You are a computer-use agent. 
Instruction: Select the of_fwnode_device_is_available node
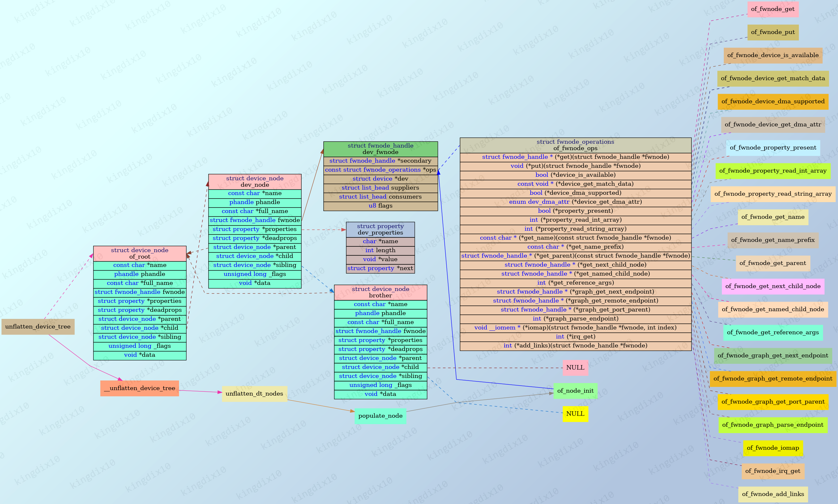tap(773, 56)
